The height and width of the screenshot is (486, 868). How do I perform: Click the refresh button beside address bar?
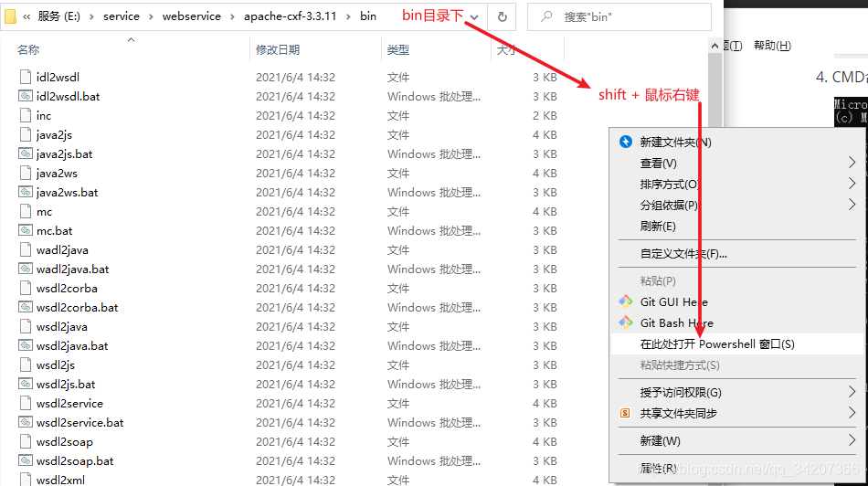[x=503, y=17]
